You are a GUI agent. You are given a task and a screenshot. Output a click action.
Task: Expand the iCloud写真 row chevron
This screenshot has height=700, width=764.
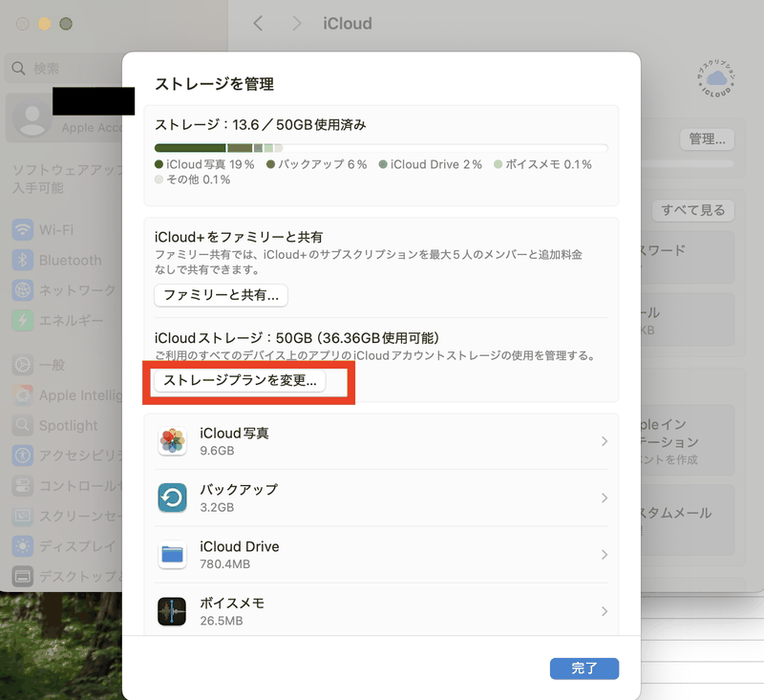[605, 441]
